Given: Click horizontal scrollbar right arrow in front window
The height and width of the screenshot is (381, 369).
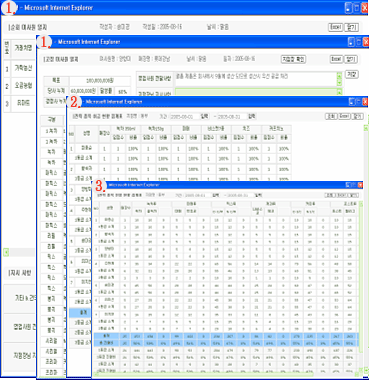Looking at the screenshot, I should [x=356, y=375].
